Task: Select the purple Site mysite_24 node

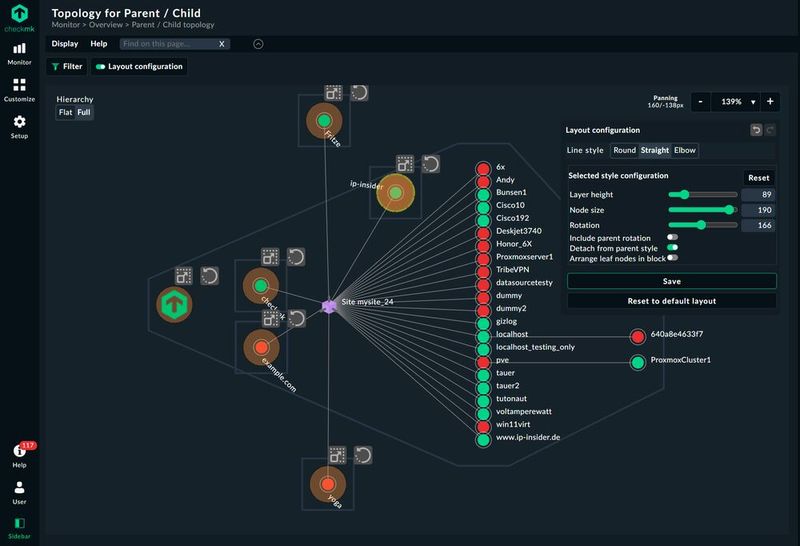Action: [x=329, y=306]
